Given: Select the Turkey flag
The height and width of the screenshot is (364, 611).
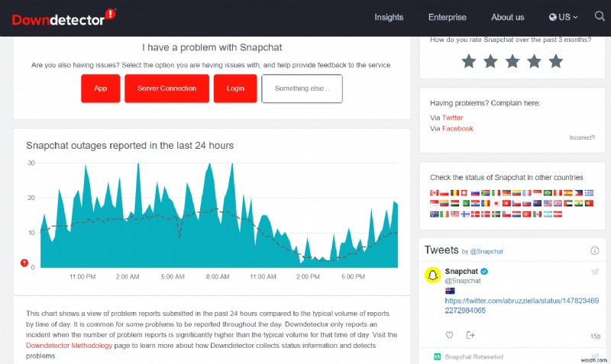Looking at the screenshot, I should [x=527, y=214].
